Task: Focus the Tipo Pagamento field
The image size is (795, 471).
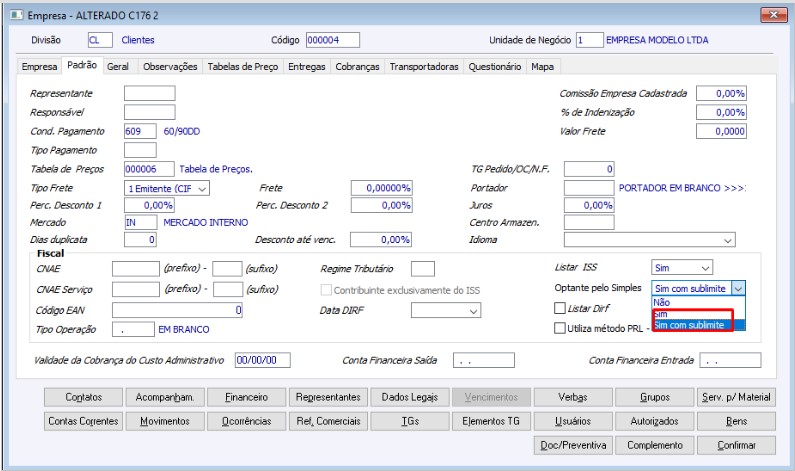Action: 140,150
